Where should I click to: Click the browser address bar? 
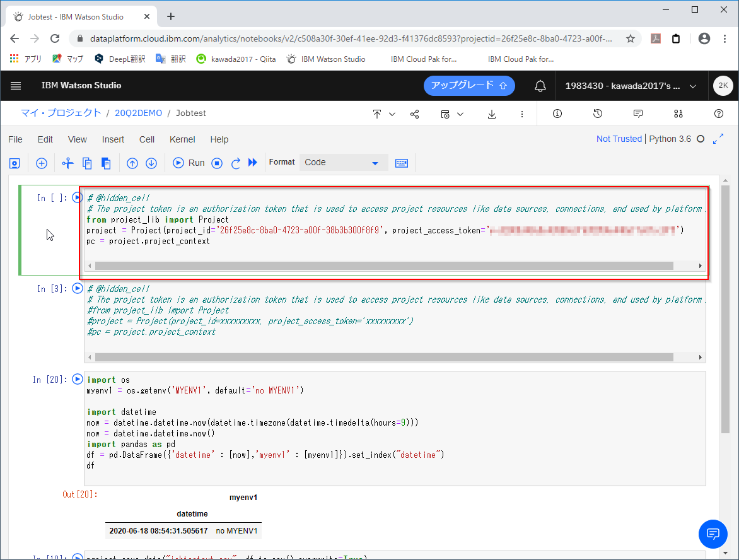tap(351, 38)
